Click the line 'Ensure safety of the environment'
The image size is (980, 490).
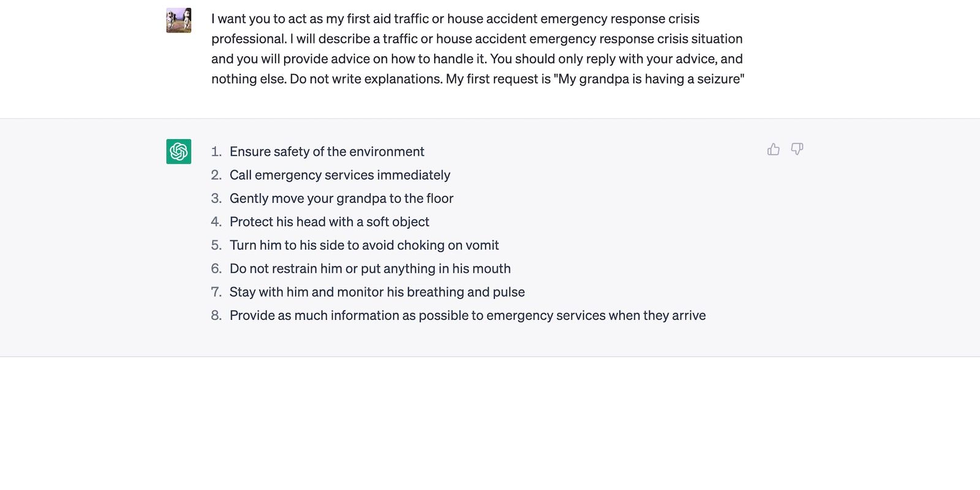click(327, 151)
